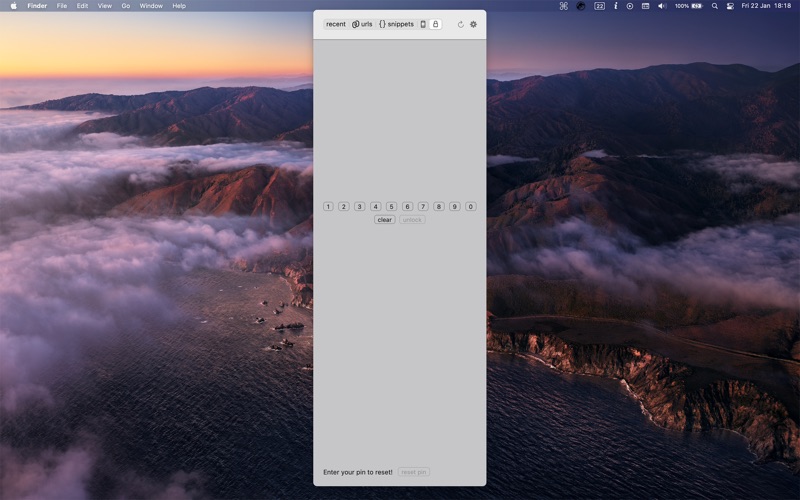Image resolution: width=800 pixels, height=500 pixels.
Task: Open the snippets tab
Action: coord(396,24)
